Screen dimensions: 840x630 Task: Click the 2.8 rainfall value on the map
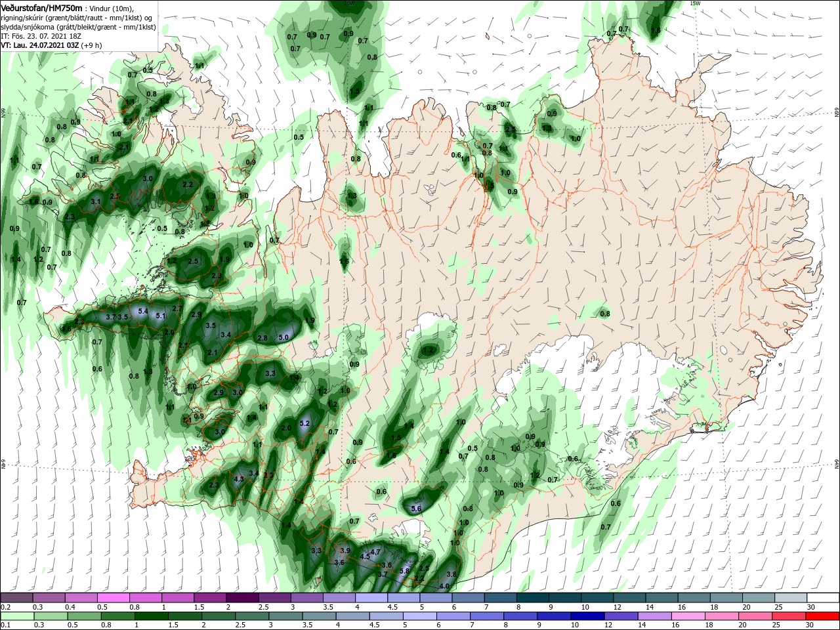coord(263,338)
